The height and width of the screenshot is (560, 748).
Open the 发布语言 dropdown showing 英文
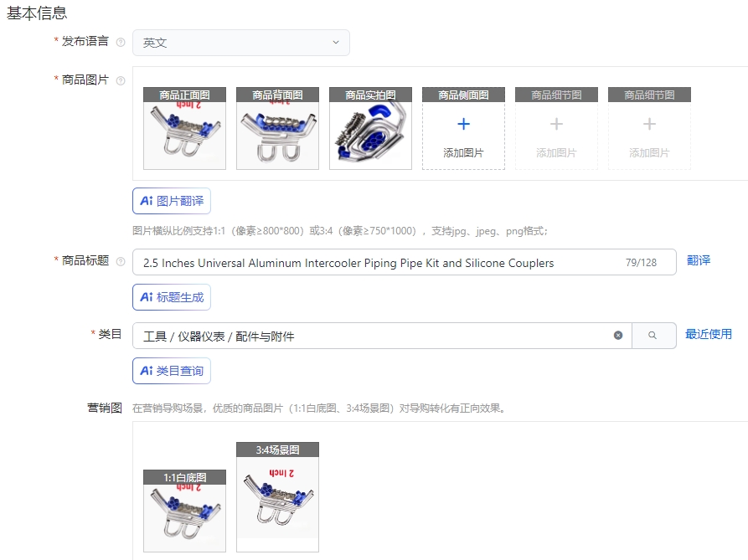(241, 43)
